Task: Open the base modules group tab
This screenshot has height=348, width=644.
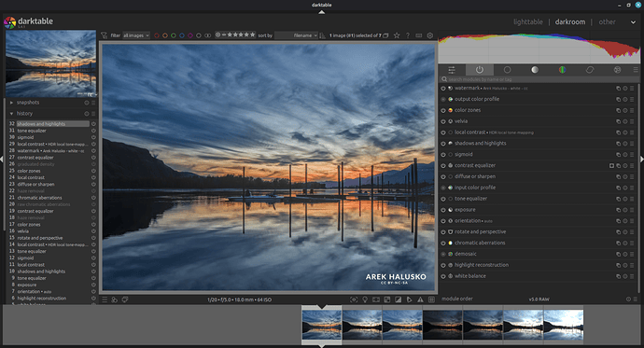Action: 507,70
